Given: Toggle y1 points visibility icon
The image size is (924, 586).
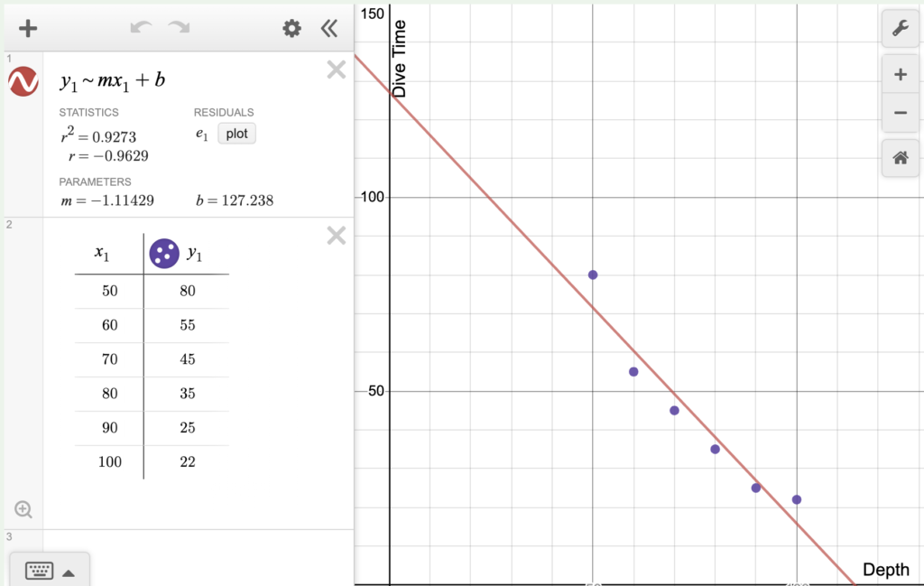Looking at the screenshot, I should [164, 254].
